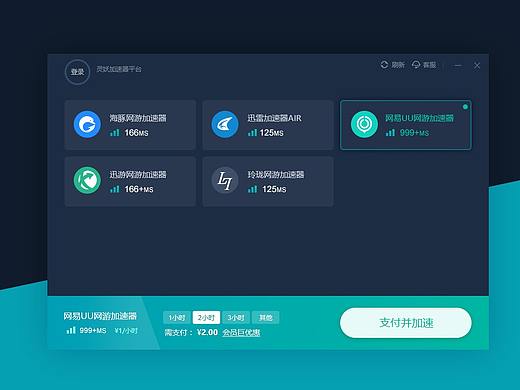Click the 999+MS latency in bottom bar

click(x=93, y=331)
